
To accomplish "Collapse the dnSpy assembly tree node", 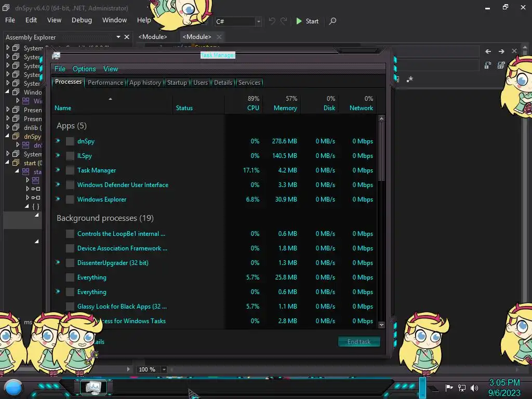I will click(x=7, y=136).
